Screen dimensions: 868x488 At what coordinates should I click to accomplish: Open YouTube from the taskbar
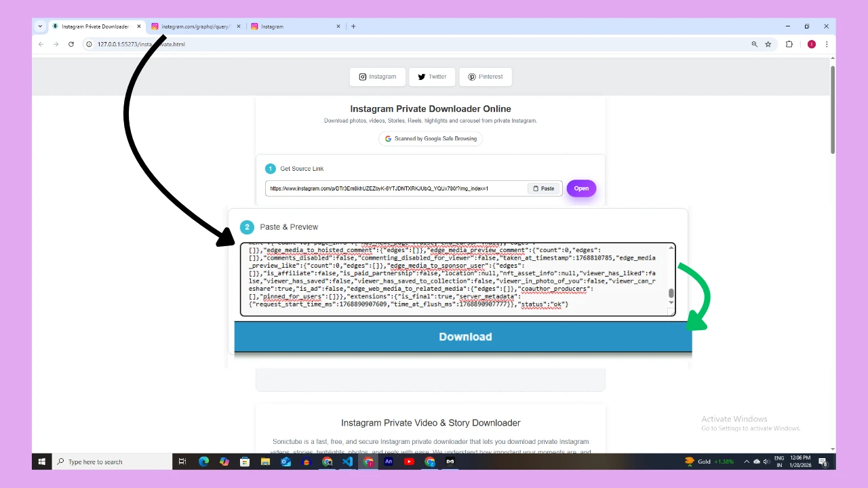pos(409,462)
